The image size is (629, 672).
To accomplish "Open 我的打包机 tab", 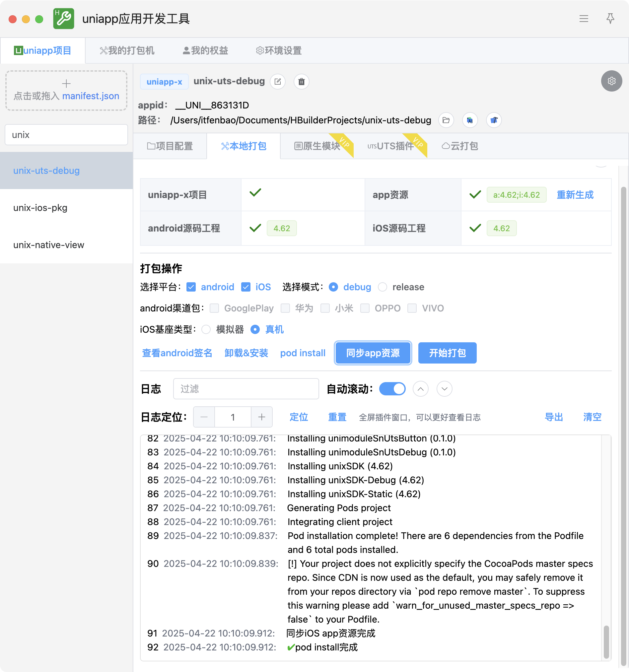I will pyautogui.click(x=127, y=51).
